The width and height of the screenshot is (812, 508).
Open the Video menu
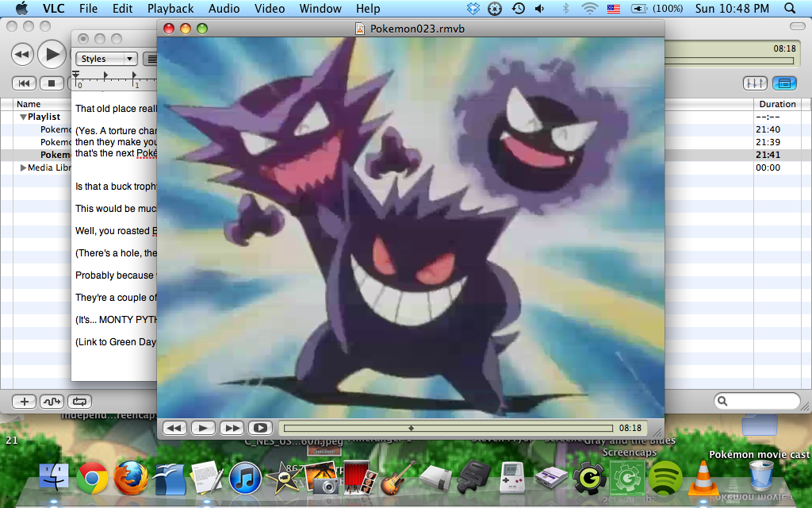pyautogui.click(x=270, y=8)
